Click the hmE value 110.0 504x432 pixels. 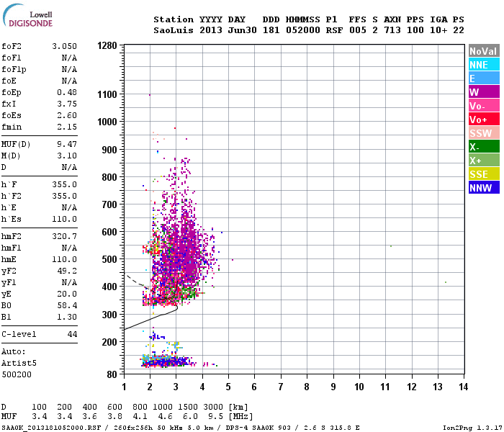(x=65, y=259)
